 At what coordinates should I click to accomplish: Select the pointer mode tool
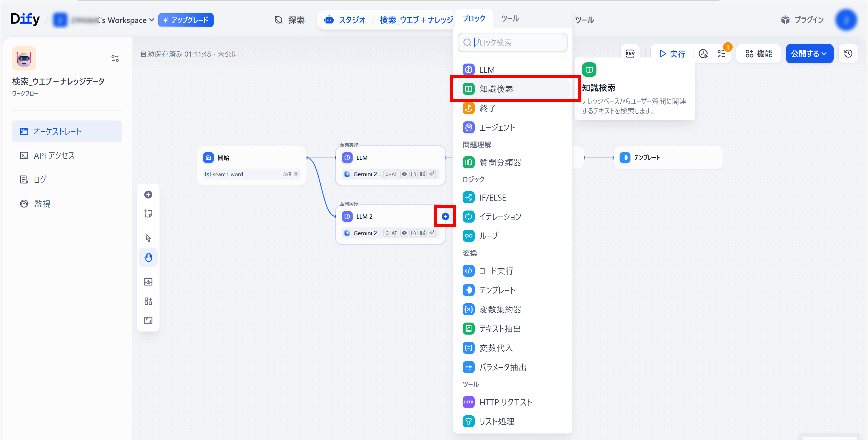(148, 238)
